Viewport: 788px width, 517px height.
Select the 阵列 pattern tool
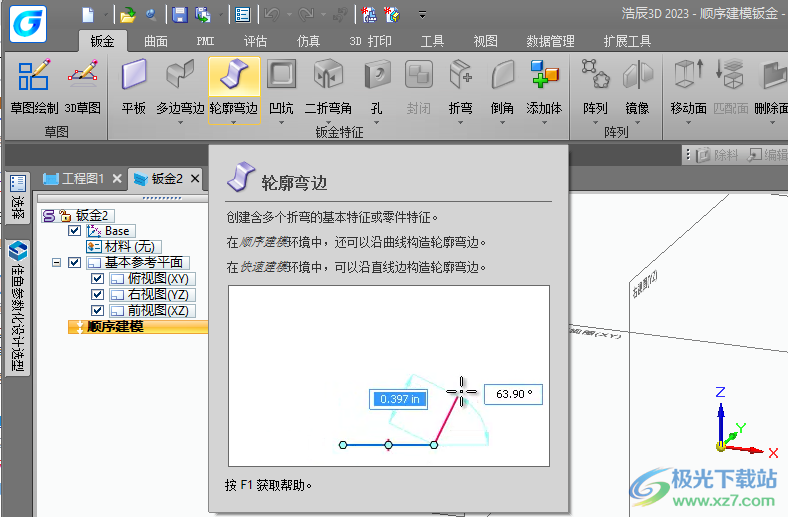click(596, 86)
